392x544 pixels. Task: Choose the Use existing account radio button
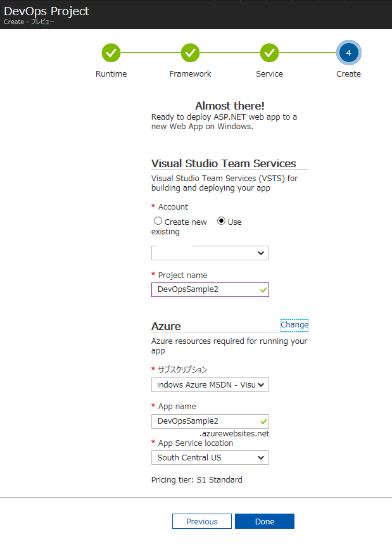[x=221, y=221]
